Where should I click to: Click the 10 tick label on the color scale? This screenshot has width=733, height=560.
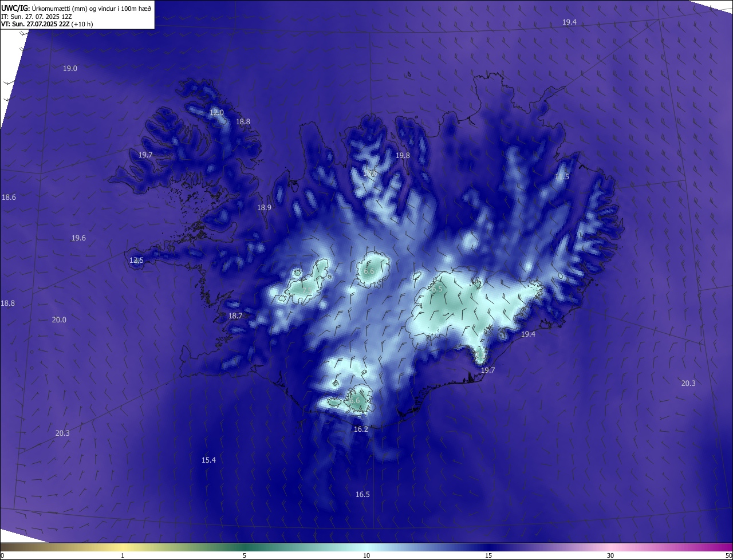366,555
